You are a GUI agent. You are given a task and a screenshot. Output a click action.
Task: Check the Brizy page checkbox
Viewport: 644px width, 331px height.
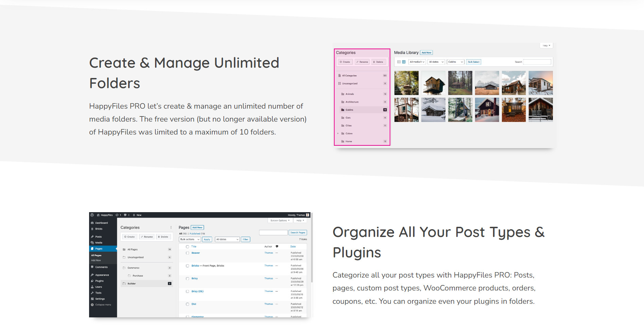[187, 279]
